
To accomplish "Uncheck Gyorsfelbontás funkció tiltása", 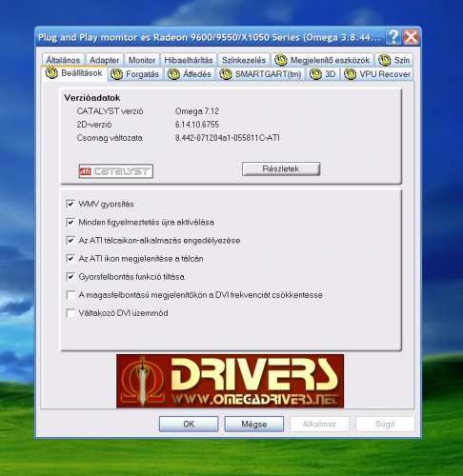I will tap(70, 277).
